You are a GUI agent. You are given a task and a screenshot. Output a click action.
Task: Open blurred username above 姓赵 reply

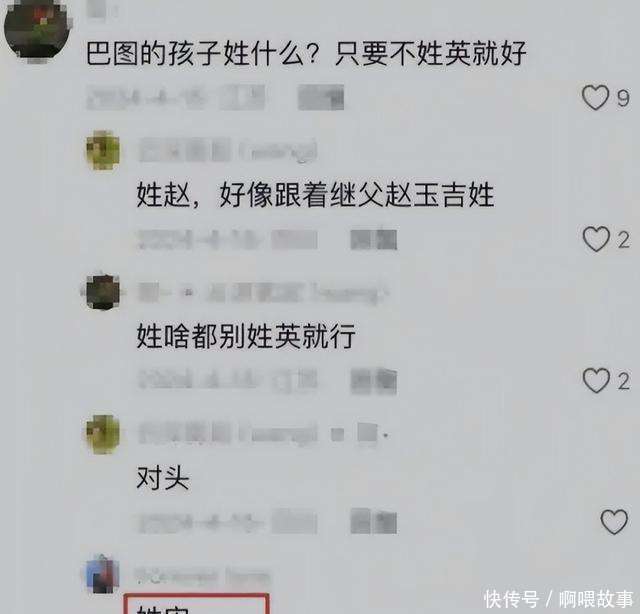coord(228,151)
